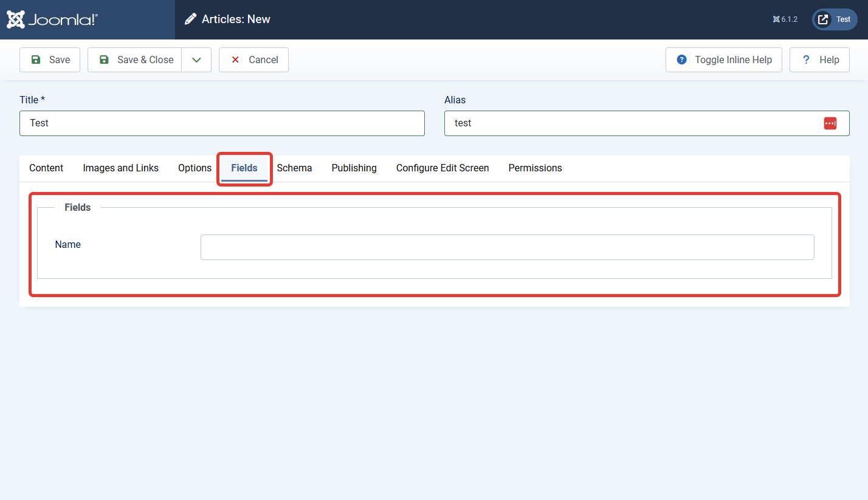Image resolution: width=868 pixels, height=500 pixels.
Task: Click the Joomla logo in header
Action: (x=52, y=19)
